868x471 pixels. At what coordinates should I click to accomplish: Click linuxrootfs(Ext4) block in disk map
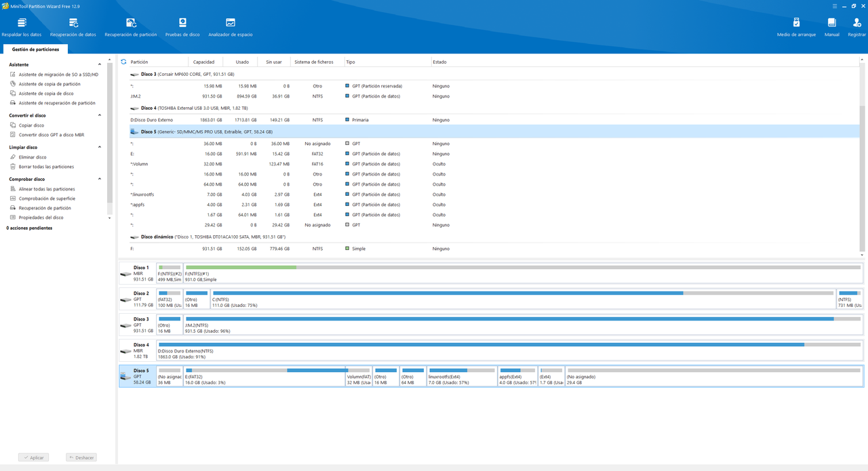pos(461,377)
